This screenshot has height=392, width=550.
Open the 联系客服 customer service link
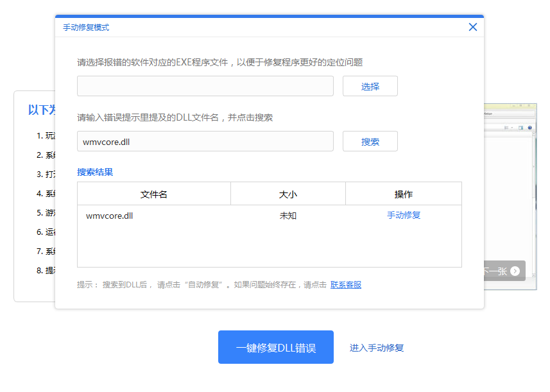click(x=346, y=284)
